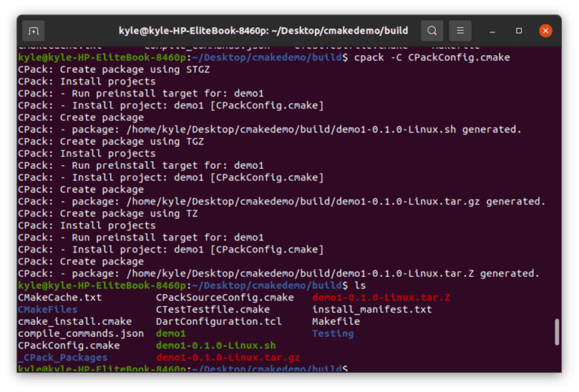Click CMakeCache.txt in ls output
The height and width of the screenshot is (392, 579).
tap(60, 298)
